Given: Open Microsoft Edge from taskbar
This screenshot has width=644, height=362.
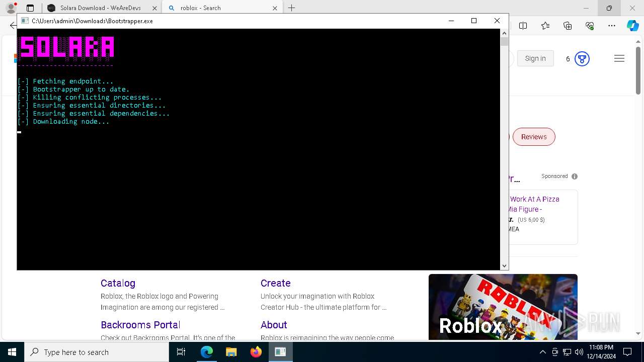Looking at the screenshot, I should [207, 352].
